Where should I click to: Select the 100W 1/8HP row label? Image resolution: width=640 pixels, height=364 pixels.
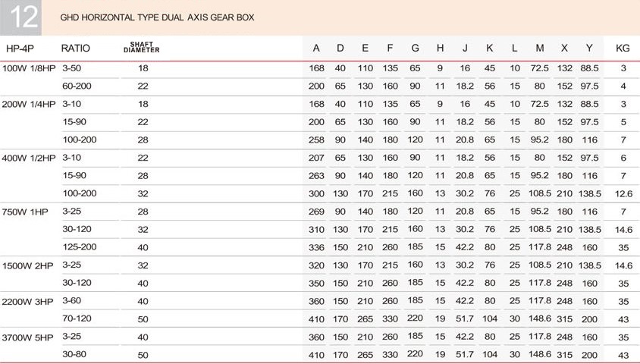(x=29, y=68)
